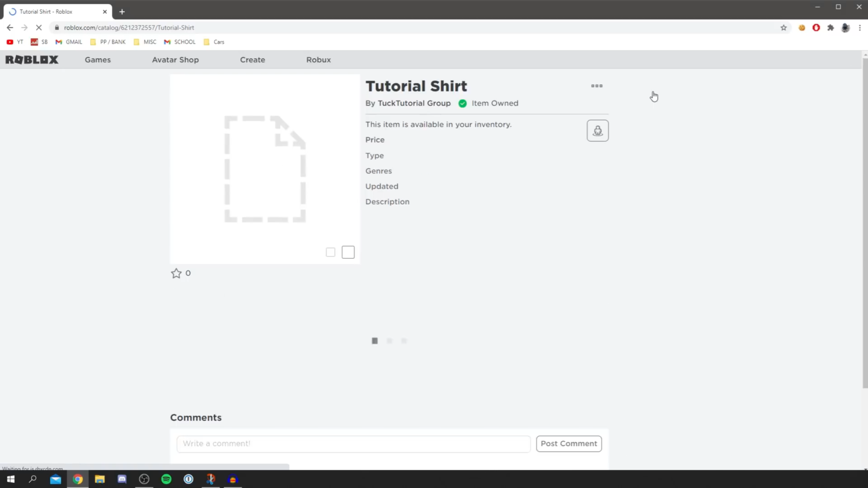Expand the Cars bookmarks folder
Viewport: 868px width, 488px height.
coord(214,41)
